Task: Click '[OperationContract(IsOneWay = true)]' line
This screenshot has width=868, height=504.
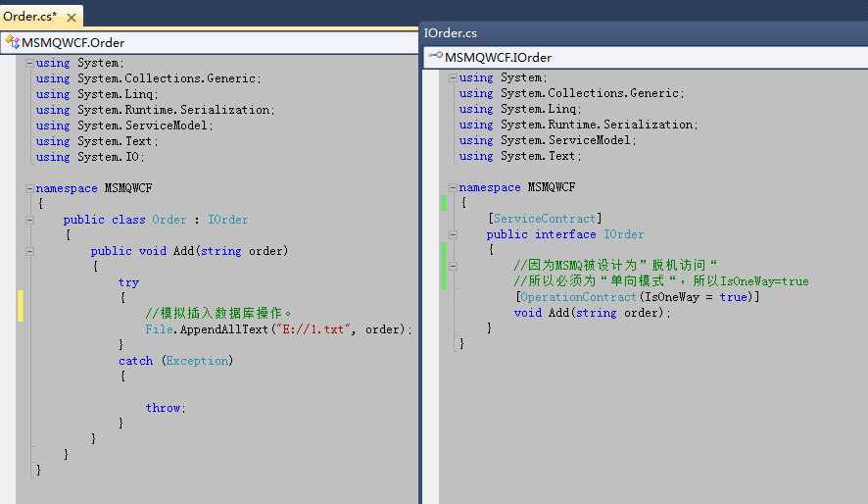Action: pos(637,297)
